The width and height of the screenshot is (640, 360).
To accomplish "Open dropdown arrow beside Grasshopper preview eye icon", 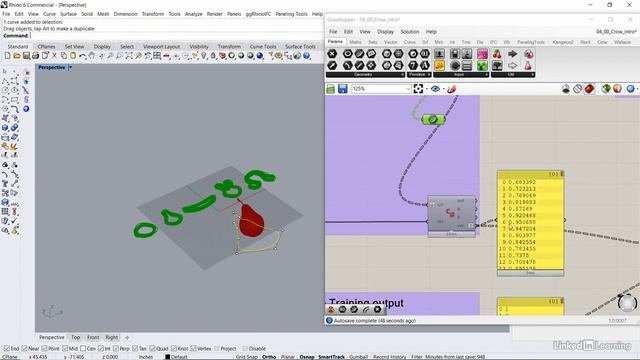I will click(443, 89).
